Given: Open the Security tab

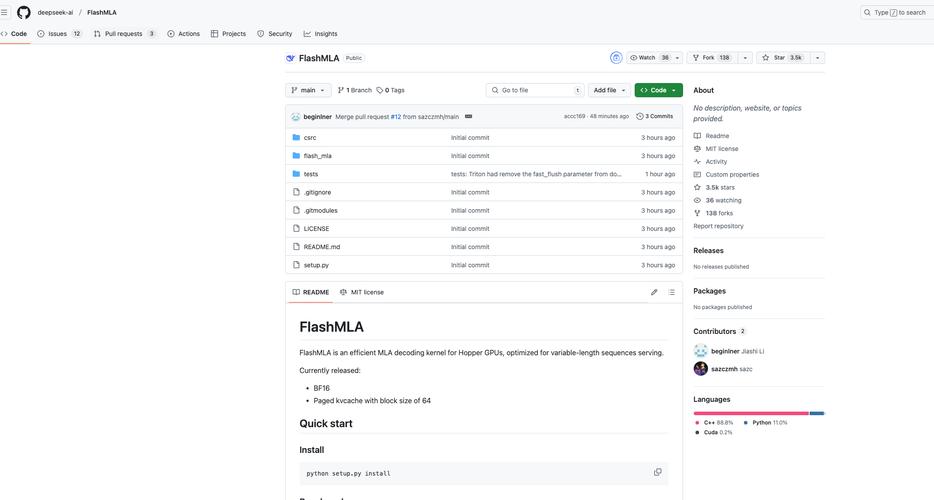Looking at the screenshot, I should (x=275, y=34).
